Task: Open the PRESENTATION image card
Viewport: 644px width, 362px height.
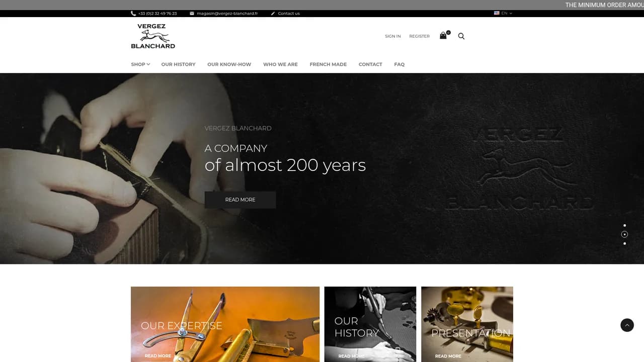Action: pyautogui.click(x=467, y=324)
